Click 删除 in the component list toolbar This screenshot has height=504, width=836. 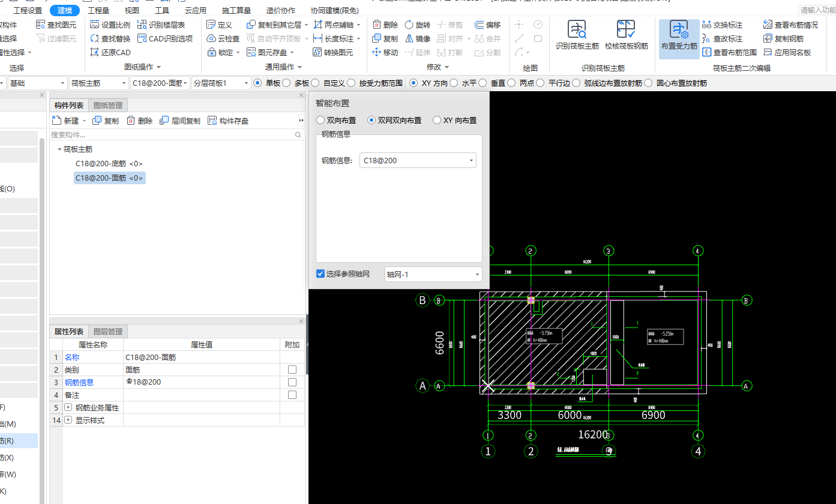(139, 121)
